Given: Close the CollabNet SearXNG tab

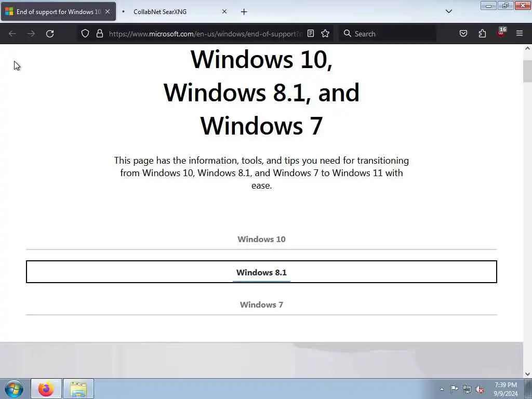Looking at the screenshot, I should (x=224, y=11).
